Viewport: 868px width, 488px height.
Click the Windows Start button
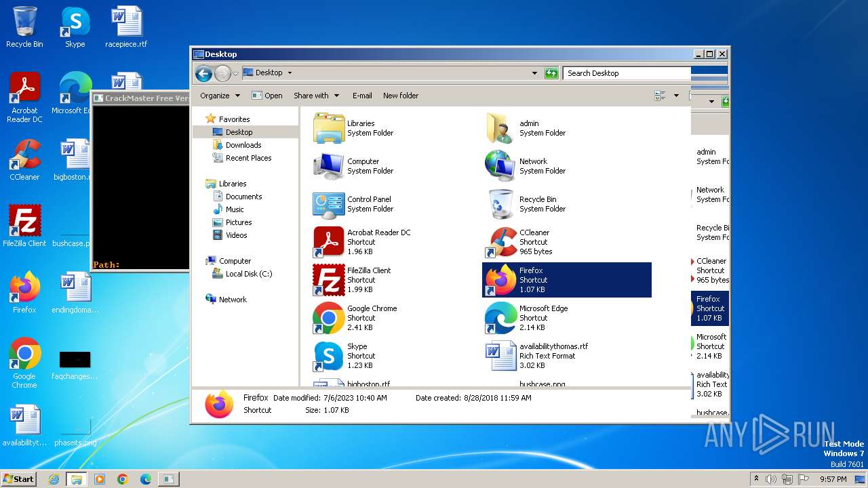19,479
